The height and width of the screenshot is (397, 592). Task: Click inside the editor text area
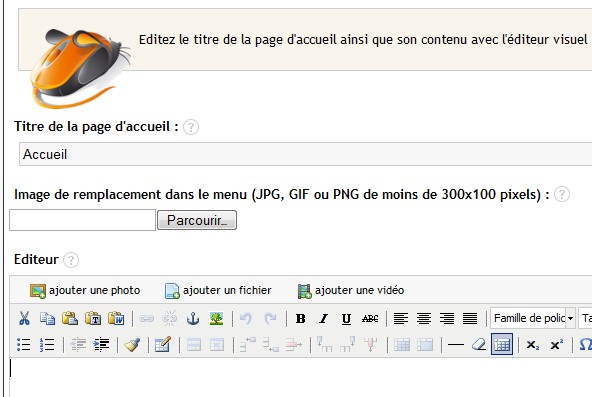coord(301,377)
